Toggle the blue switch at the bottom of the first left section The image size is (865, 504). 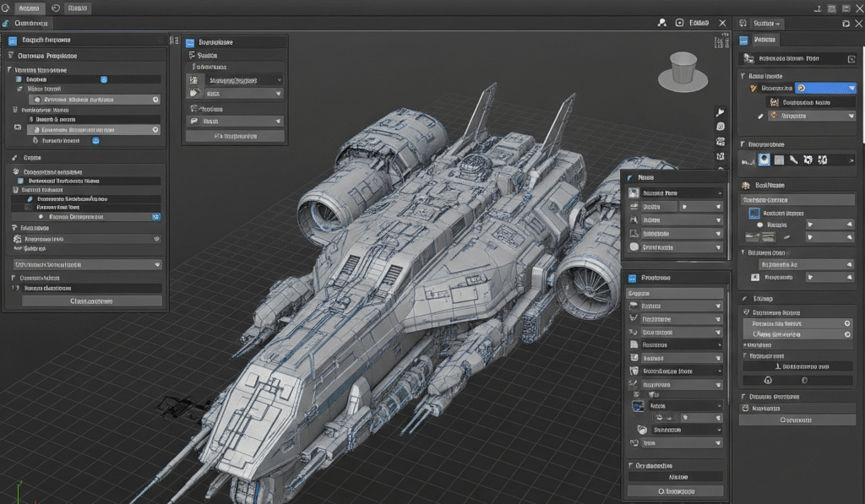[96, 141]
